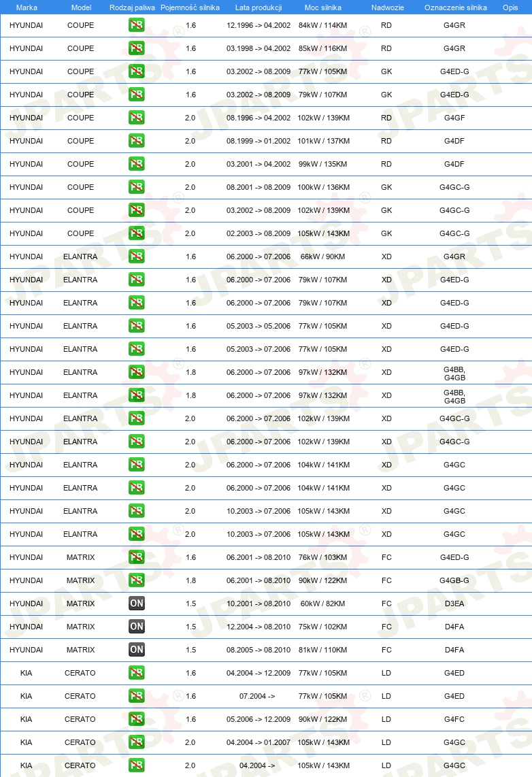Click petrol icon in COUPE 79kW / 107KM row
532x777 pixels.
pos(136,94)
